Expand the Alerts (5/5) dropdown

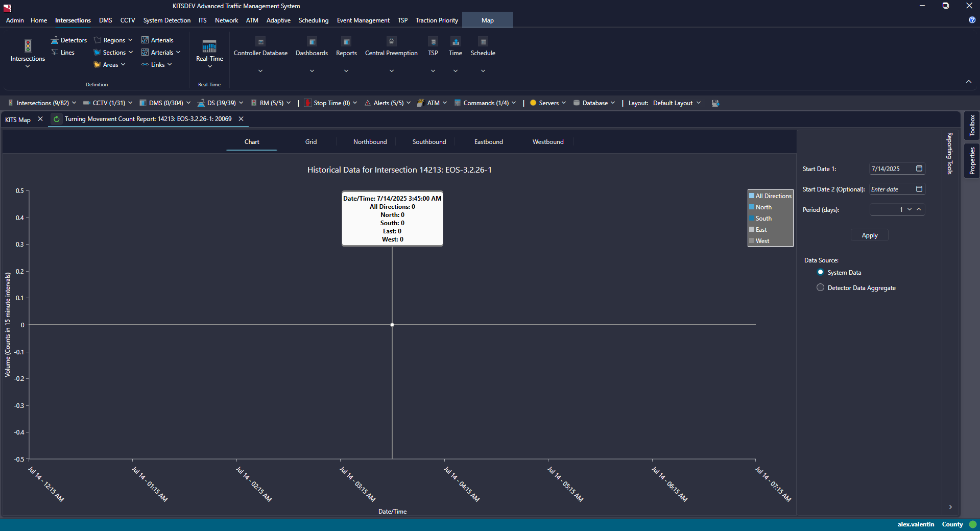click(388, 103)
